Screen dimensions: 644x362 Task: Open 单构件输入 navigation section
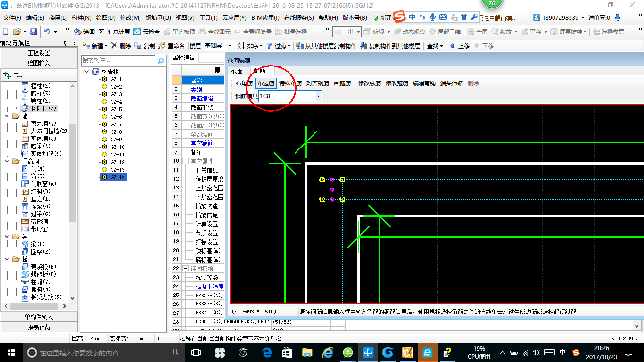click(x=39, y=317)
